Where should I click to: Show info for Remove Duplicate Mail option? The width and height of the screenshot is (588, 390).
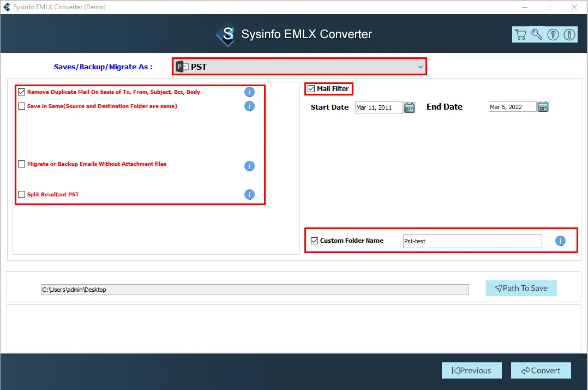coord(249,92)
